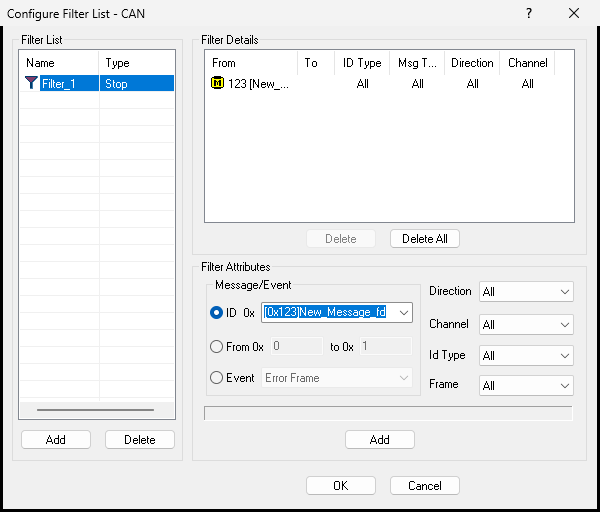The height and width of the screenshot is (512, 600).
Task: Click the ID Type column header
Action: (362, 63)
